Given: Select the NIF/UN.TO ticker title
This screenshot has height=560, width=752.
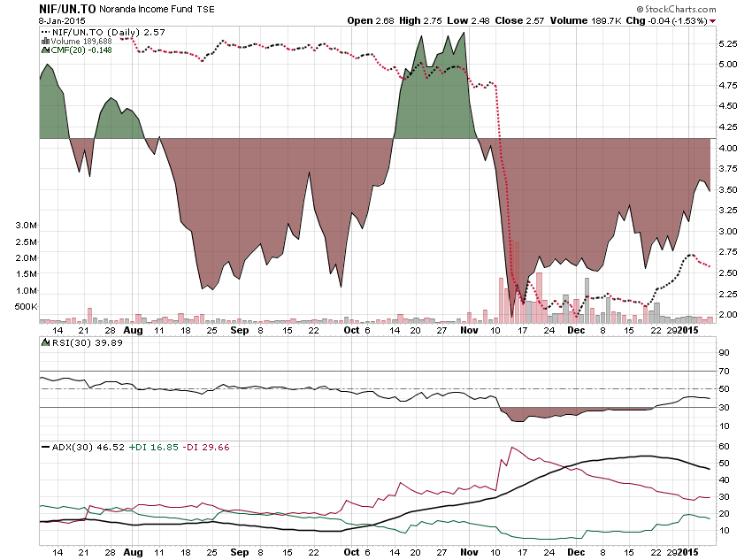Looking at the screenshot, I should 67,9.
